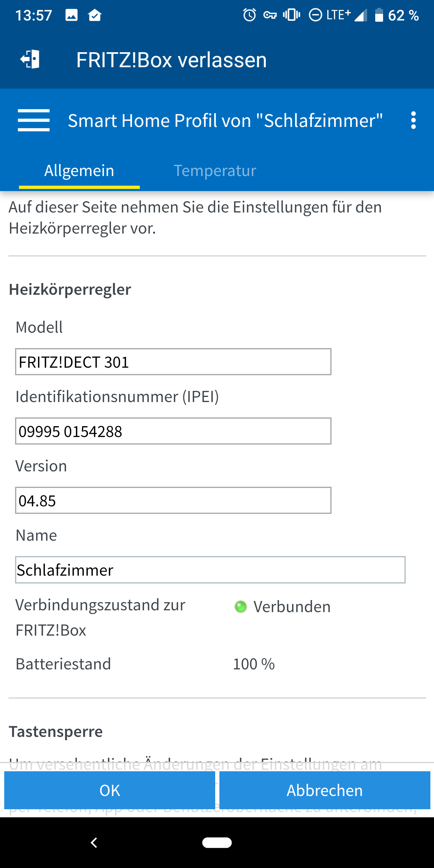Image resolution: width=434 pixels, height=868 pixels.
Task: Tap the alarm clock status icon
Action: [249, 15]
